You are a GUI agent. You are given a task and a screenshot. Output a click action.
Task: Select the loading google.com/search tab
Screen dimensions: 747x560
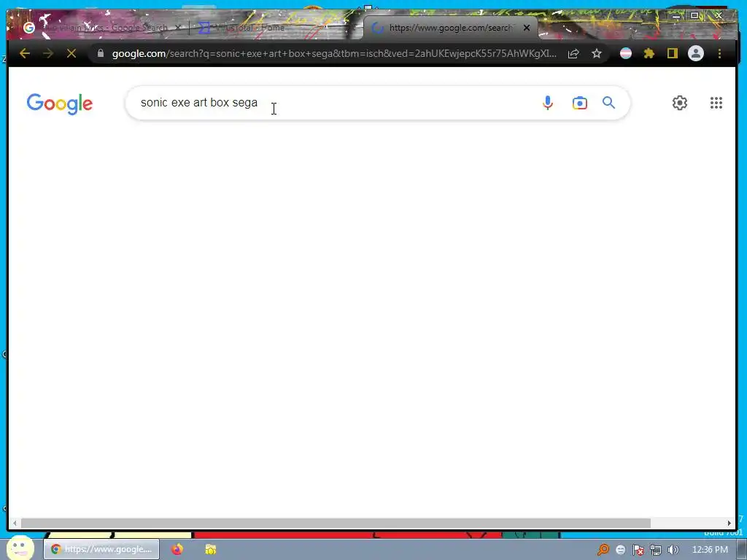[449, 28]
